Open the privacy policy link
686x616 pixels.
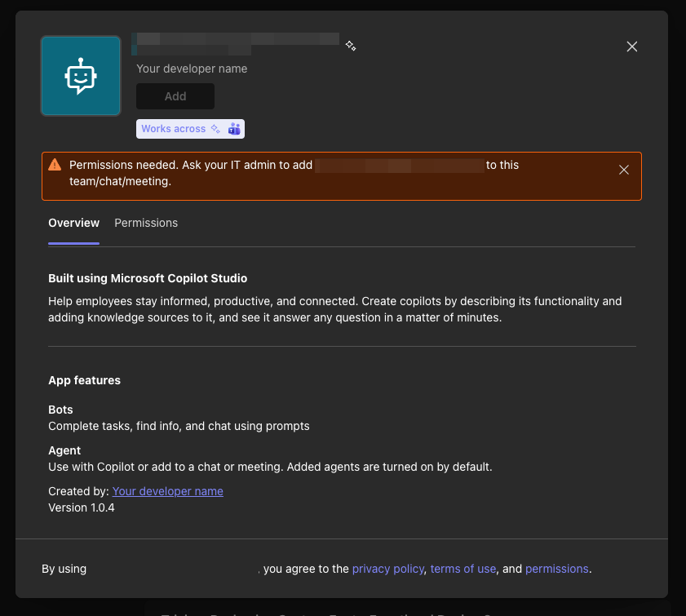click(x=388, y=569)
